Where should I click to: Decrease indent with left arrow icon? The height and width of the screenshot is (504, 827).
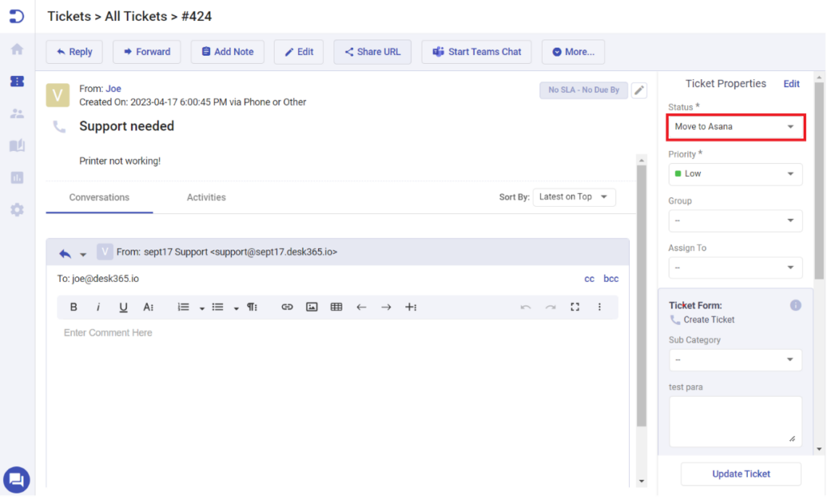(x=361, y=307)
